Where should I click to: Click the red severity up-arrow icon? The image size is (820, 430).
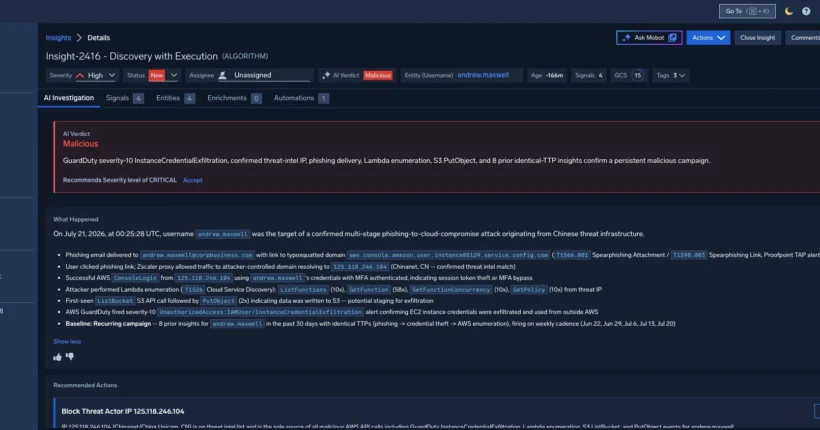(x=80, y=75)
